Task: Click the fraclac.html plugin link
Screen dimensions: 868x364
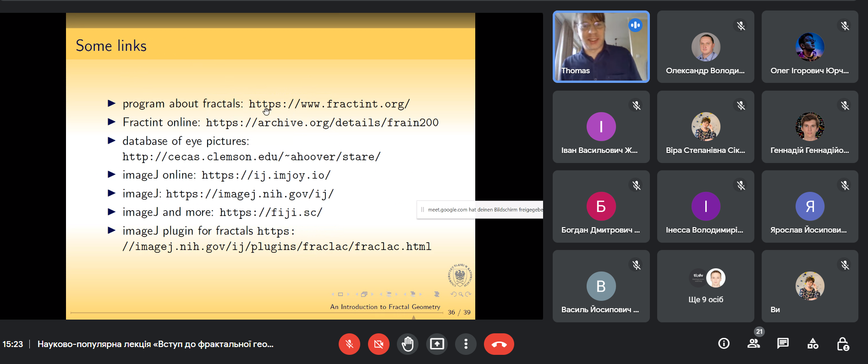Action: pyautogui.click(x=277, y=246)
